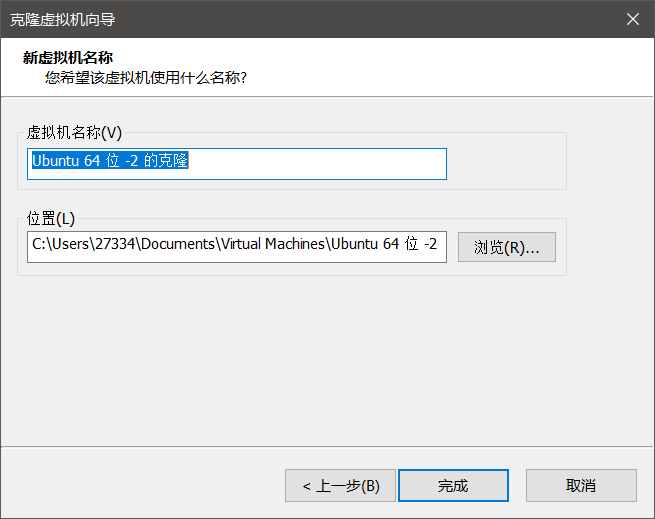Click the 位置(L) label
Viewport: 655px width, 519px height.
(x=51, y=218)
